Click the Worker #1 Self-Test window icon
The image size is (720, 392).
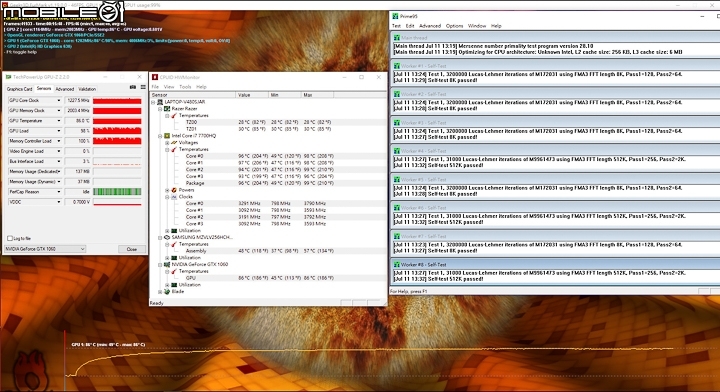397,66
